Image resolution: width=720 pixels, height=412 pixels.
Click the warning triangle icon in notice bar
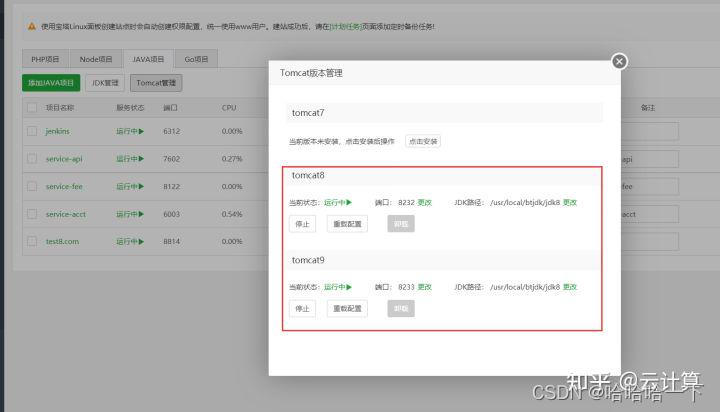31,27
